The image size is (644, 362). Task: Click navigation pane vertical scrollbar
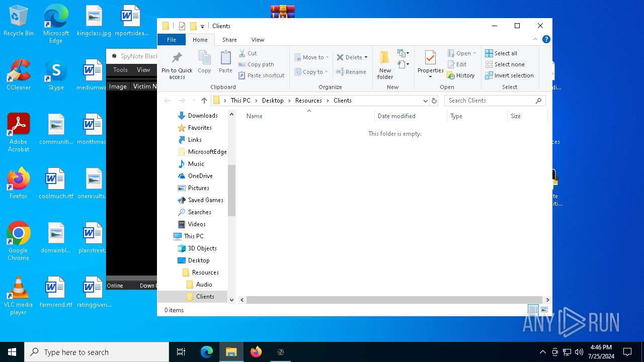[231, 190]
